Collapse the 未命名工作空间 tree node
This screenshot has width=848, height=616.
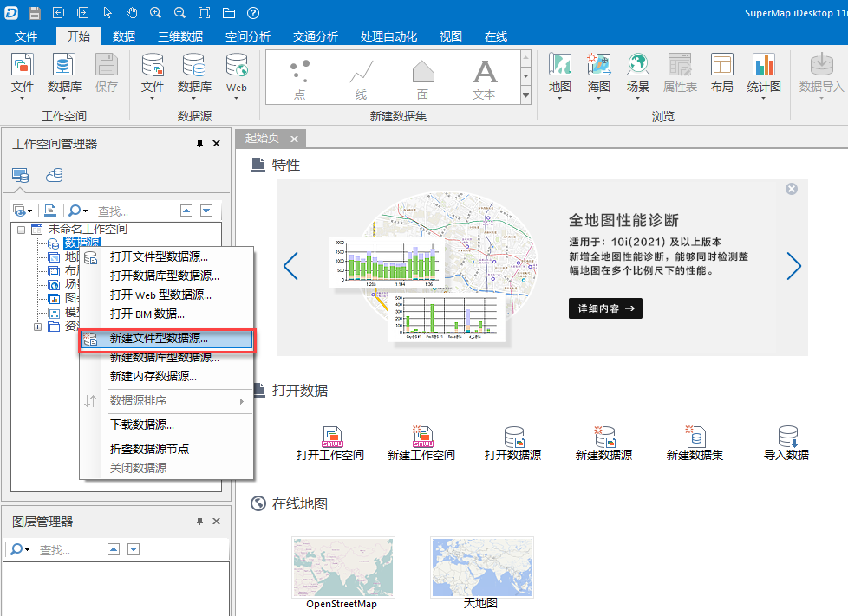point(22,230)
